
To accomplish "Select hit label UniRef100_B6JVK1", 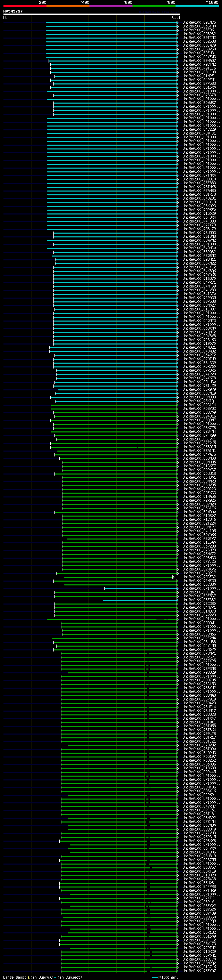I will (199, 439).
